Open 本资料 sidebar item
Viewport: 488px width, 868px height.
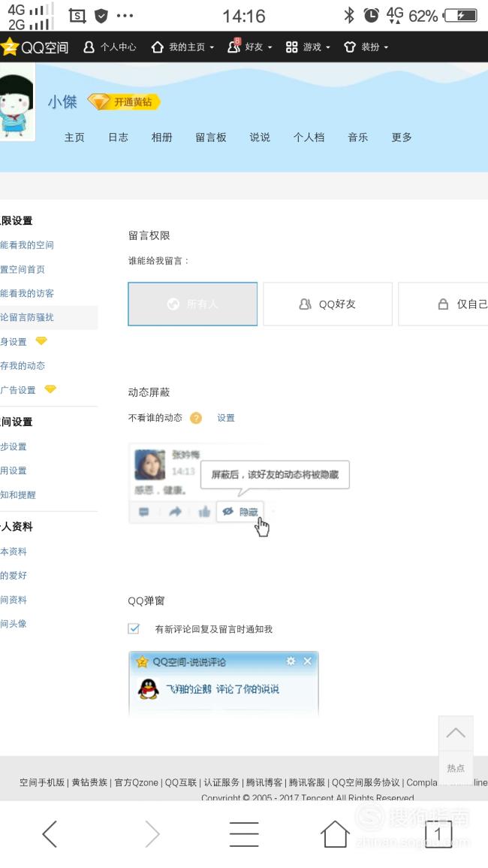14,552
